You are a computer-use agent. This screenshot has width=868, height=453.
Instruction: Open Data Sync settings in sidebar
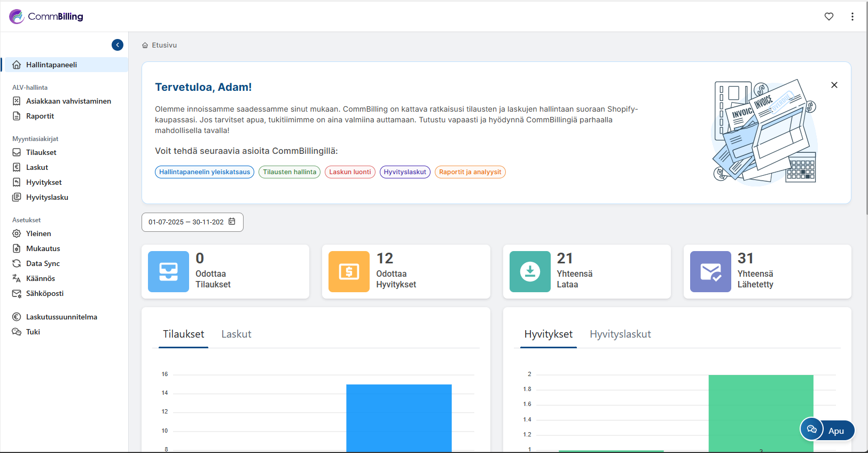43,263
